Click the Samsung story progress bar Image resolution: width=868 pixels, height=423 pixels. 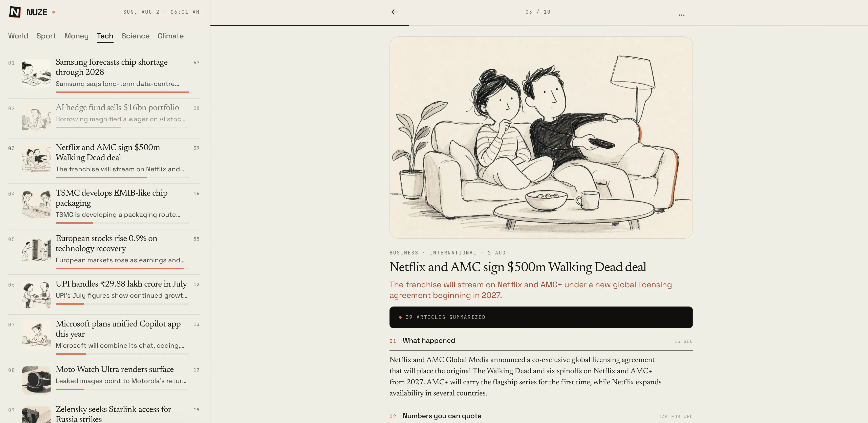coord(122,92)
